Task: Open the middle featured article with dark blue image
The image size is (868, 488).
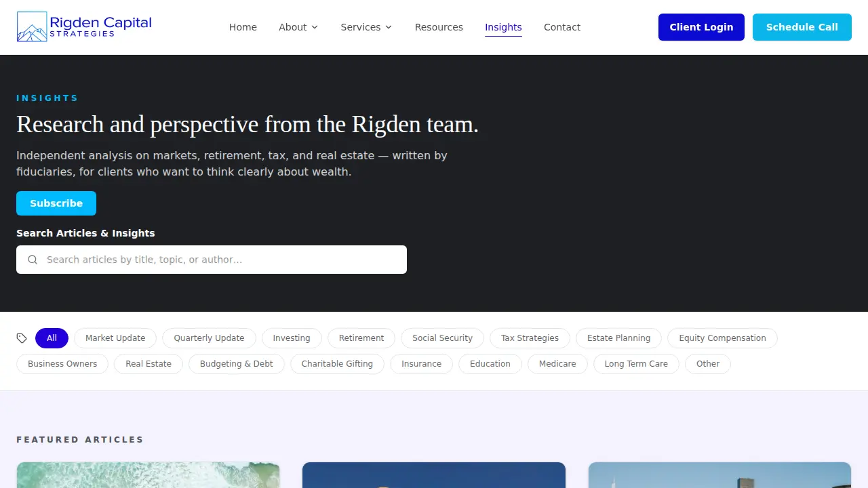Action: point(434,475)
